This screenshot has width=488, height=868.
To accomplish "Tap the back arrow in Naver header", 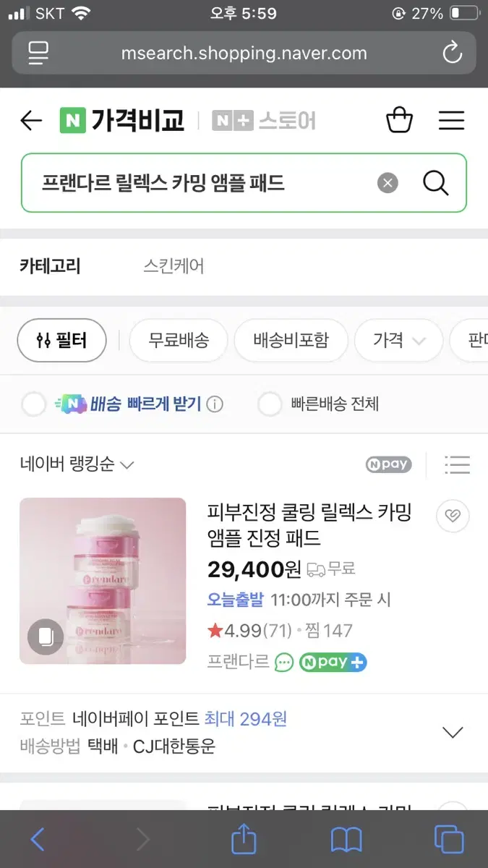I will 31,120.
